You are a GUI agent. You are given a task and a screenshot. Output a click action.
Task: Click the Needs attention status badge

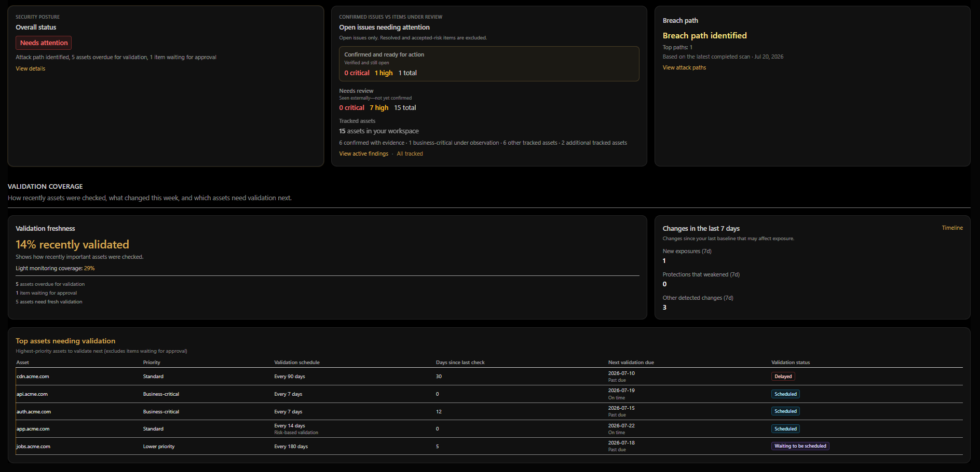(44, 43)
